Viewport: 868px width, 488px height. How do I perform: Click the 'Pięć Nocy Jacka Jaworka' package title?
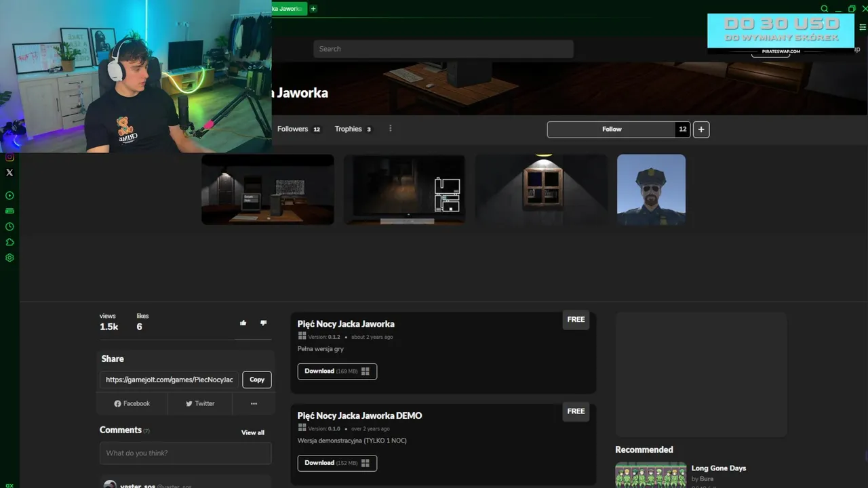pyautogui.click(x=346, y=324)
